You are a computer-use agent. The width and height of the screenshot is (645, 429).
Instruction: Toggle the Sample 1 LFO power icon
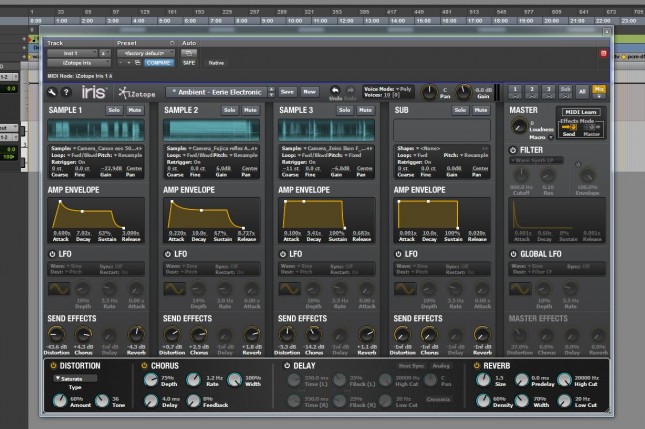52,254
